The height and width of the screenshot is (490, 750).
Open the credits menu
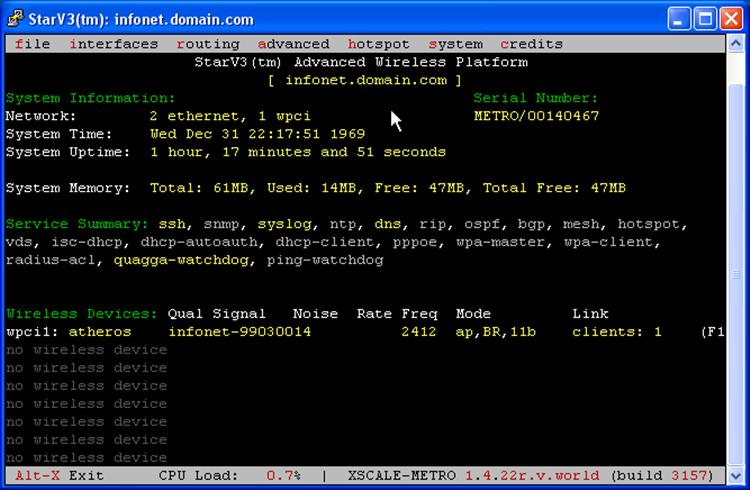pyautogui.click(x=531, y=44)
